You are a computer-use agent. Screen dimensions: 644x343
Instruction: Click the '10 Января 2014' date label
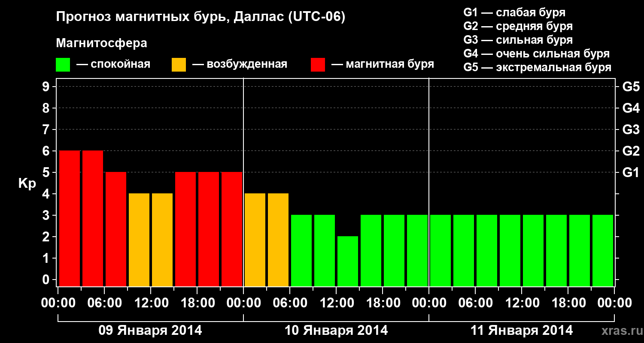pos(336,331)
